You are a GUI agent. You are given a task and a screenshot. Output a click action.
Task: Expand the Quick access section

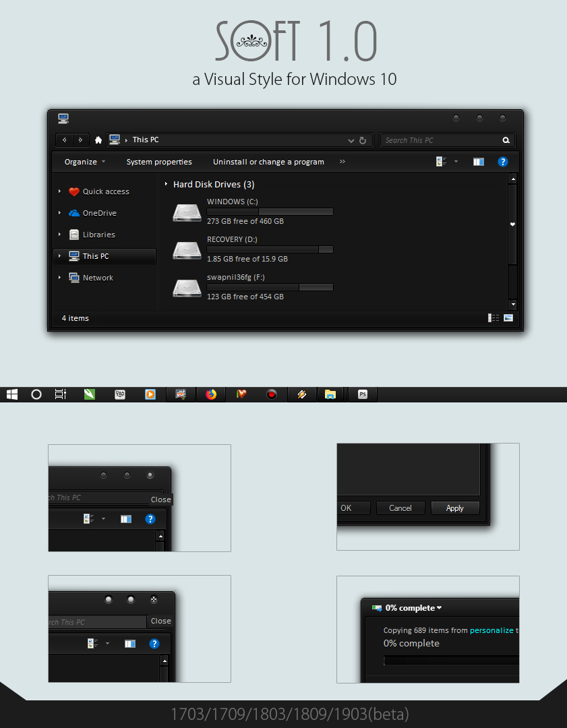click(x=60, y=191)
